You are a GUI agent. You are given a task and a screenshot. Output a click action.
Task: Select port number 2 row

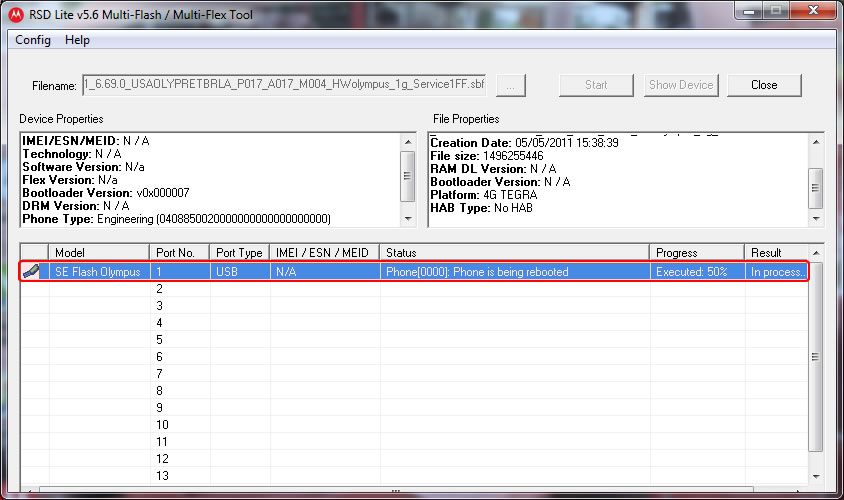point(414,289)
